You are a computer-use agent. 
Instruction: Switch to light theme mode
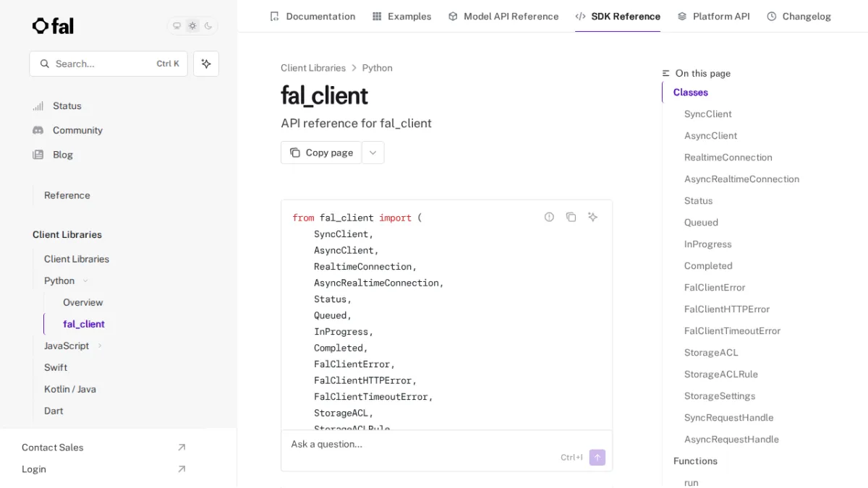192,26
